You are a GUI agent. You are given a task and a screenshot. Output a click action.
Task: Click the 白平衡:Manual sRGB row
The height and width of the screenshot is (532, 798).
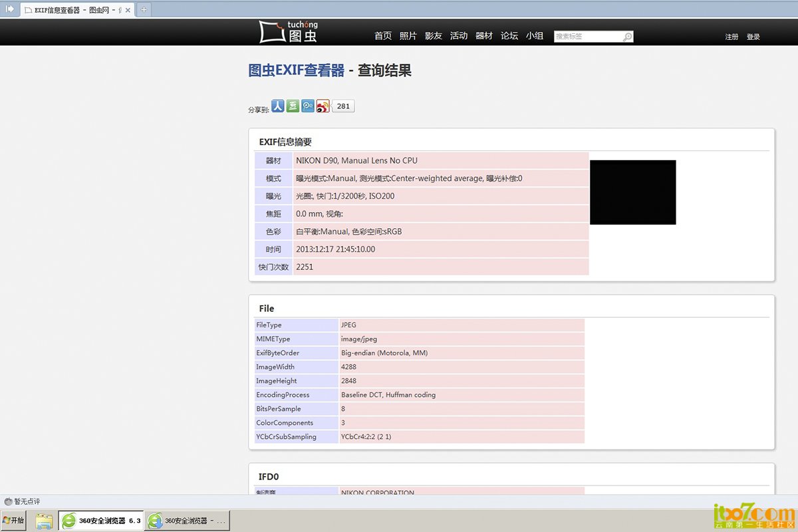pyautogui.click(x=348, y=231)
